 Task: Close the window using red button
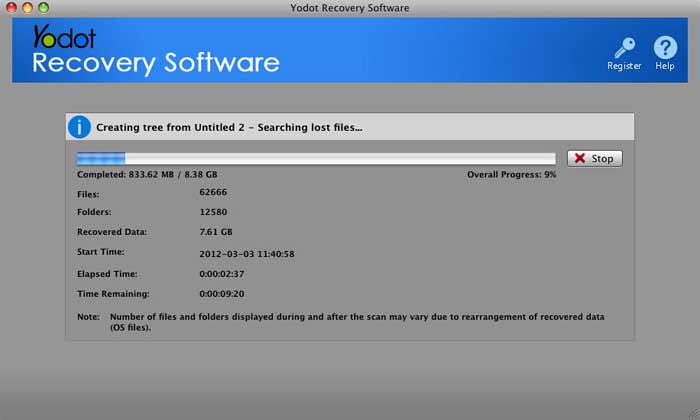coord(11,7)
